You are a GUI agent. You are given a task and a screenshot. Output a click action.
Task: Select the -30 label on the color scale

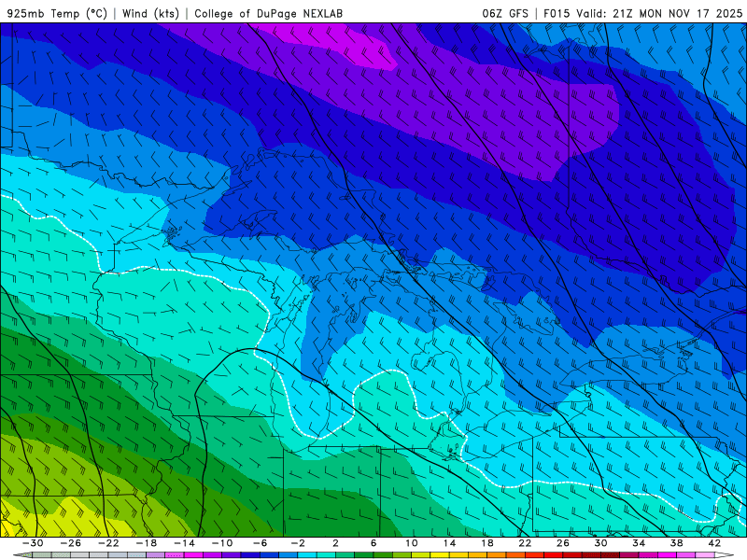33,543
